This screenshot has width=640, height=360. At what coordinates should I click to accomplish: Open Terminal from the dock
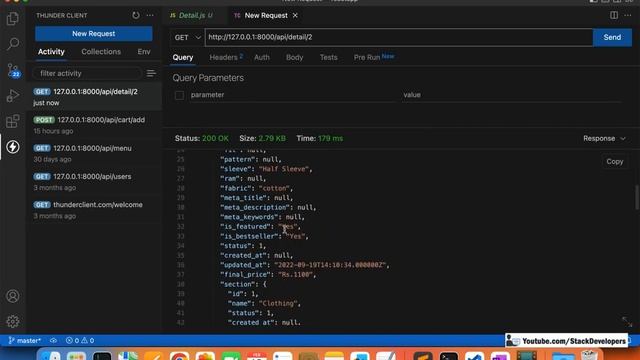[449, 356]
